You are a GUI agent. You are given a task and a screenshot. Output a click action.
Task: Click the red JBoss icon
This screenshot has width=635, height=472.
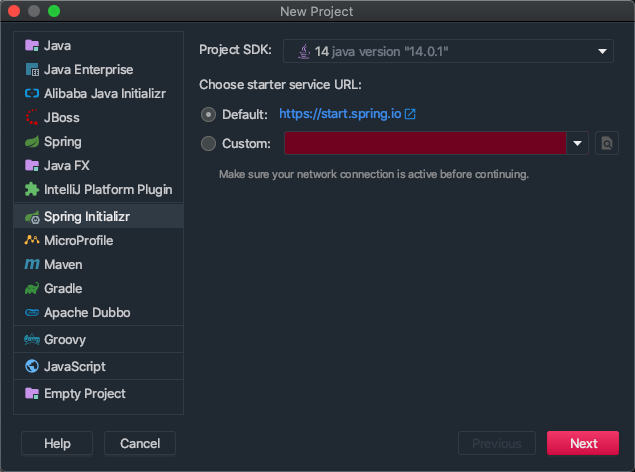[x=32, y=118]
